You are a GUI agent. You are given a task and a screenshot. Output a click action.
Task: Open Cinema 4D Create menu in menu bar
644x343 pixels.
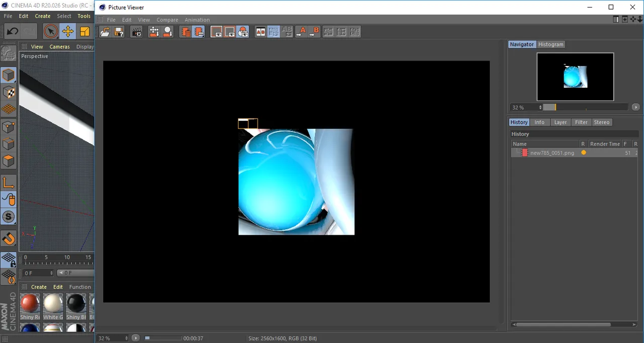tap(43, 16)
